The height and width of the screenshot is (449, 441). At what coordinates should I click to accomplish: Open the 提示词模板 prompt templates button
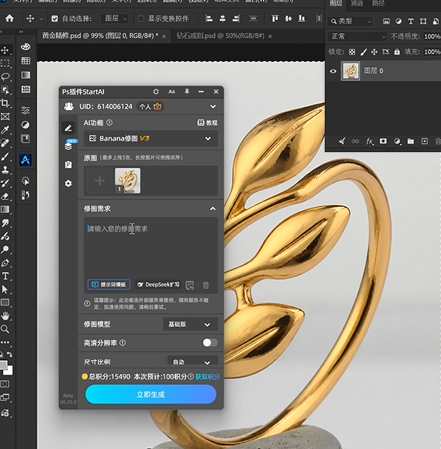coord(109,285)
